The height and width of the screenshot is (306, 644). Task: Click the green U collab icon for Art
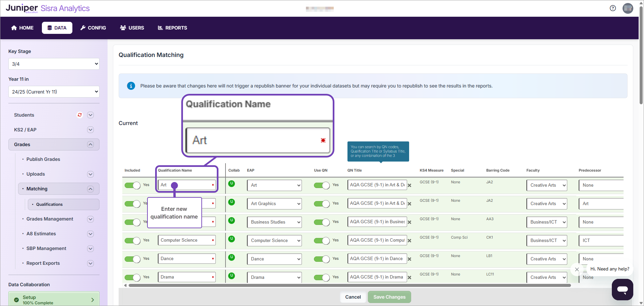[232, 184]
